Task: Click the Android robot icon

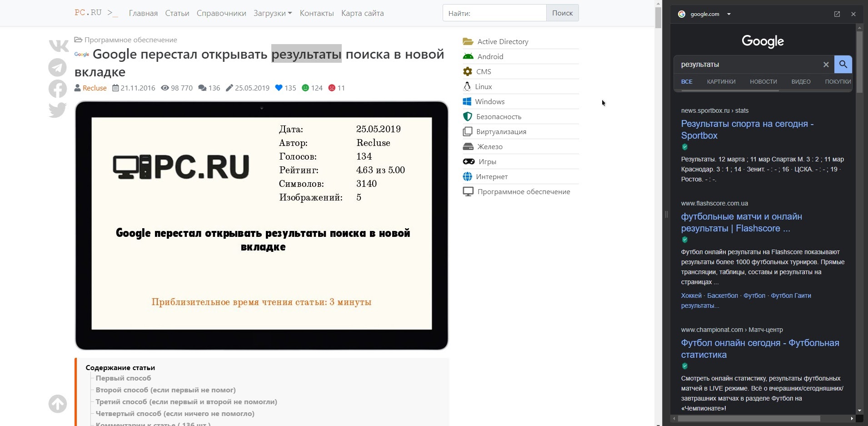Action: coord(468,56)
